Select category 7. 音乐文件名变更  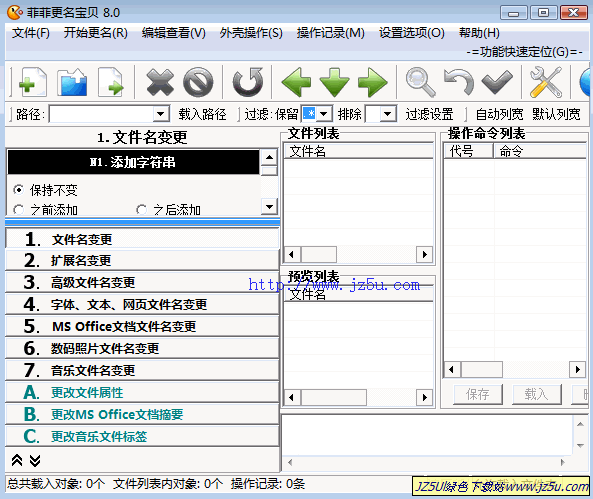point(142,370)
